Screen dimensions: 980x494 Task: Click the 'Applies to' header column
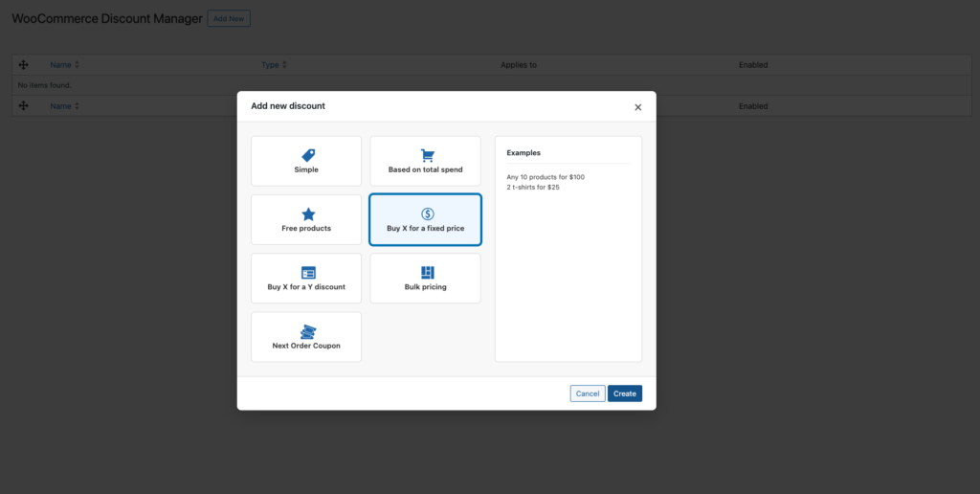point(519,64)
